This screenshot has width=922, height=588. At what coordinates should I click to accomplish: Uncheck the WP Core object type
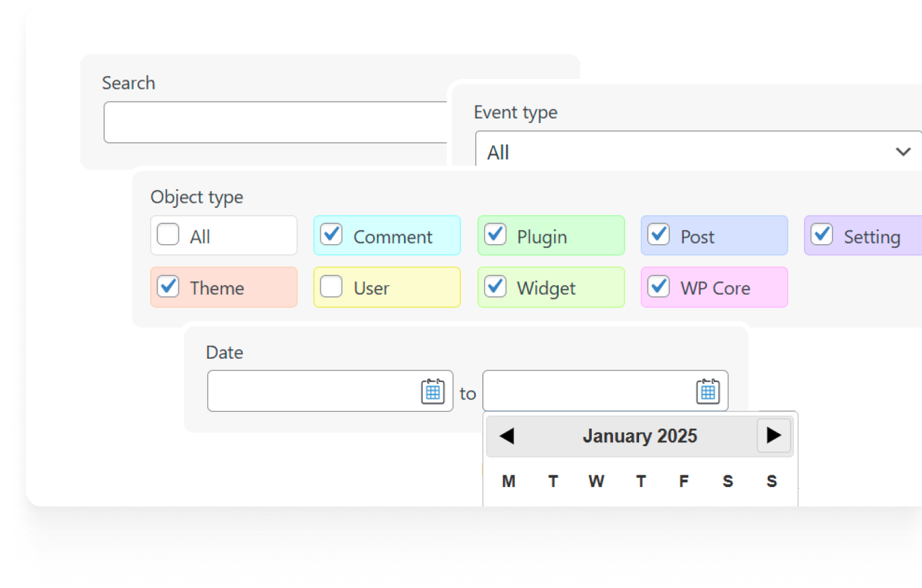659,286
